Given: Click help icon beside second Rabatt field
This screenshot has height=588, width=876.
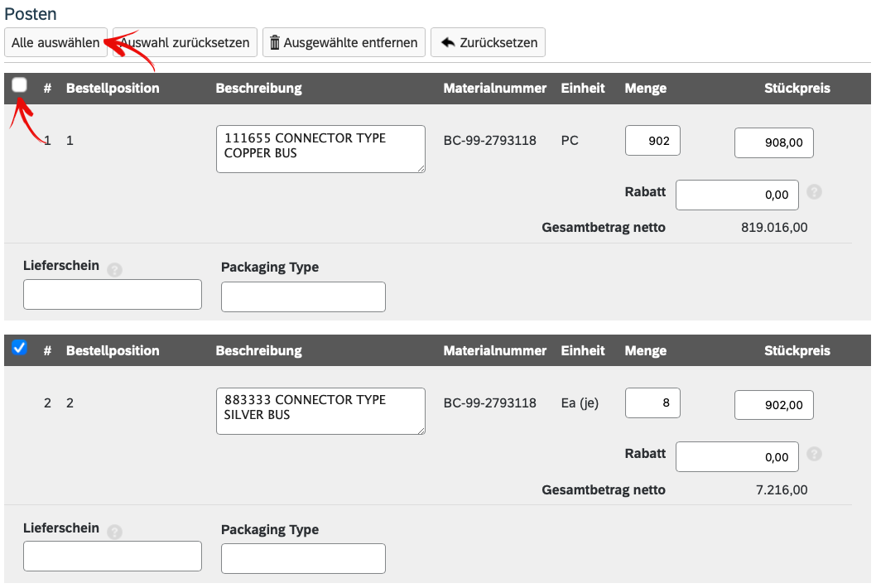Looking at the screenshot, I should click(814, 454).
